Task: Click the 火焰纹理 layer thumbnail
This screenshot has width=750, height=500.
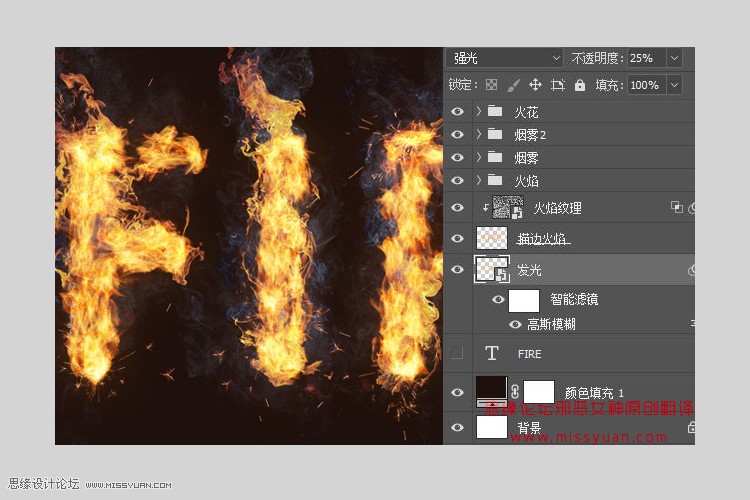Action: click(507, 207)
